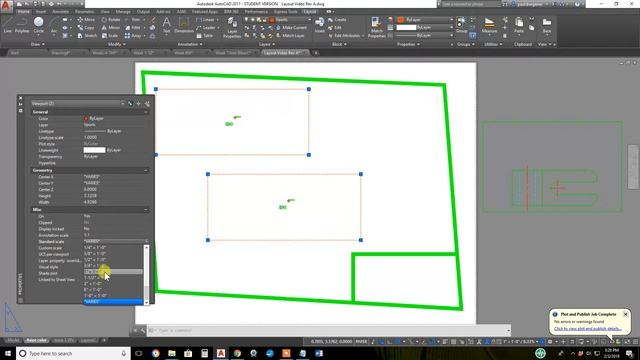
Task: Collapse the General section in Properties
Action: (146, 112)
